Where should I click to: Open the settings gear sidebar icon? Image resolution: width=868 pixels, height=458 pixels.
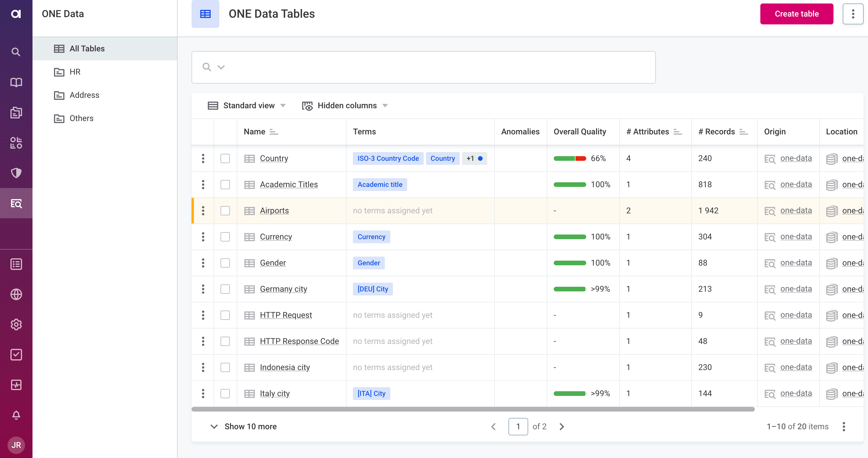(16, 324)
